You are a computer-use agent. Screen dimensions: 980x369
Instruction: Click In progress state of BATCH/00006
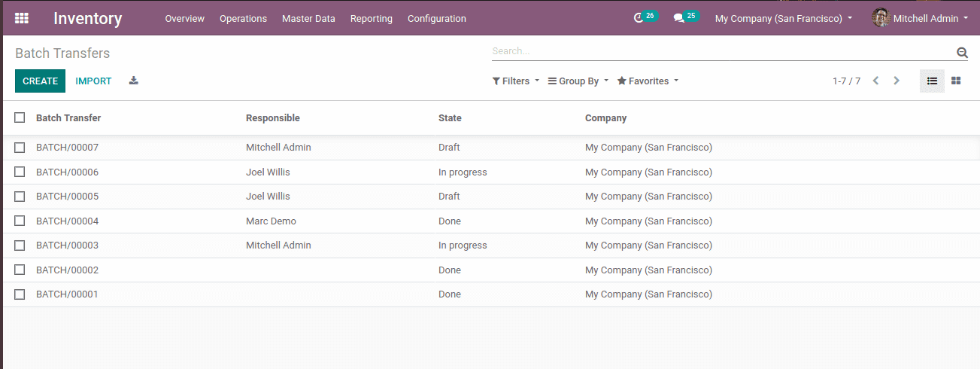[463, 172]
